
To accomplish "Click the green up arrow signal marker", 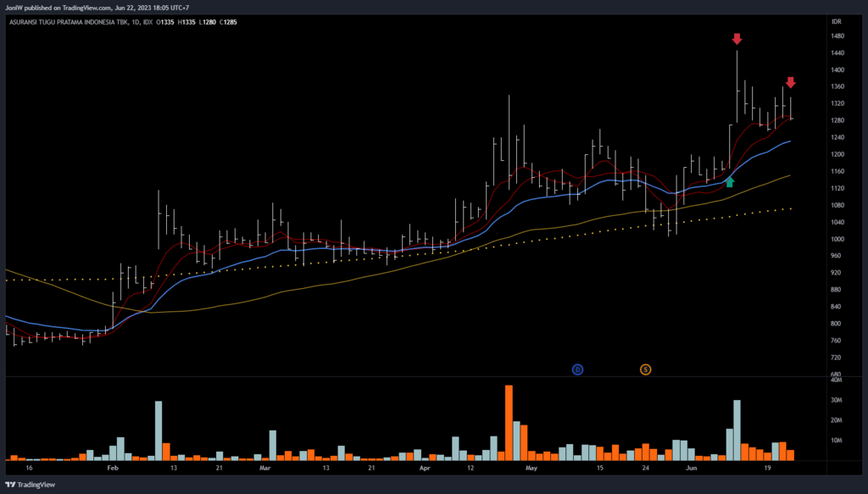I will (729, 181).
